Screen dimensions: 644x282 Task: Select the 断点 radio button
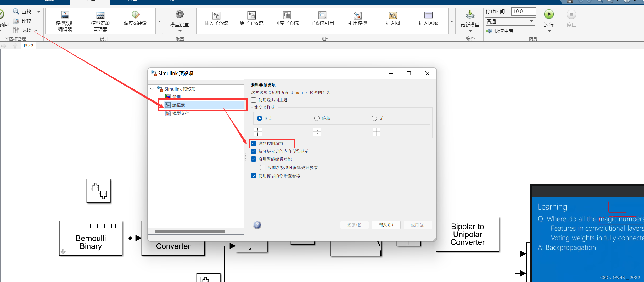259,118
